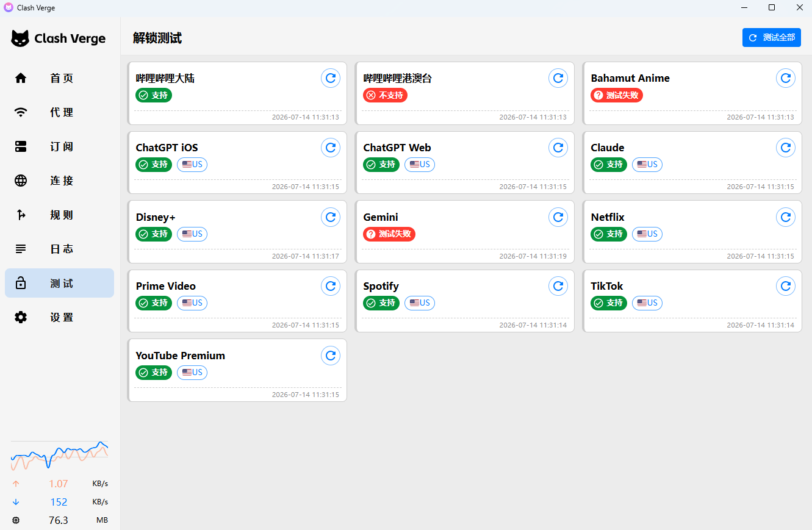Retest YouTube Premium availability
Screen dimensions: 812x530
[331, 355]
